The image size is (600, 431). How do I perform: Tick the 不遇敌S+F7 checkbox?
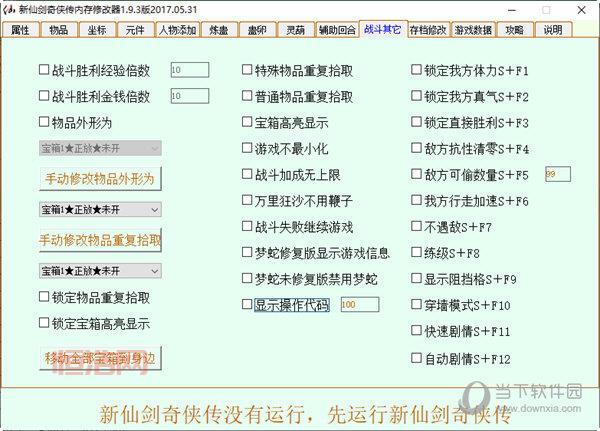click(x=417, y=227)
